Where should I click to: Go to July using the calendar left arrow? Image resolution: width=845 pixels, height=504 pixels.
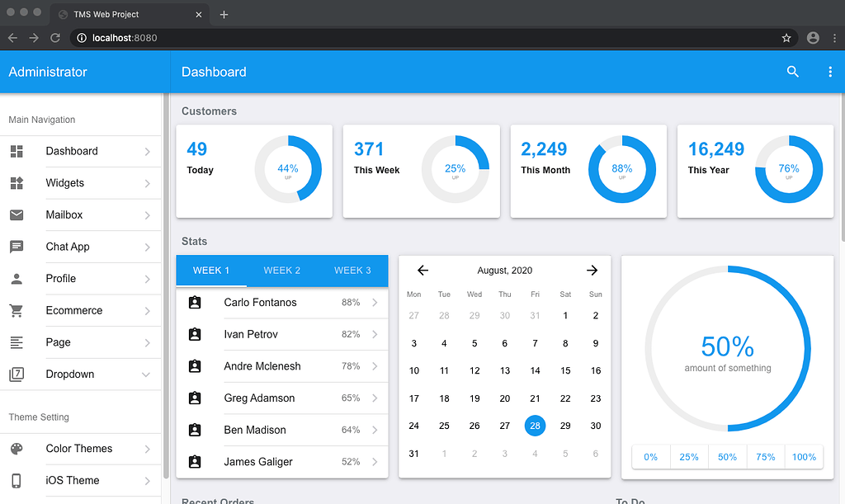422,270
